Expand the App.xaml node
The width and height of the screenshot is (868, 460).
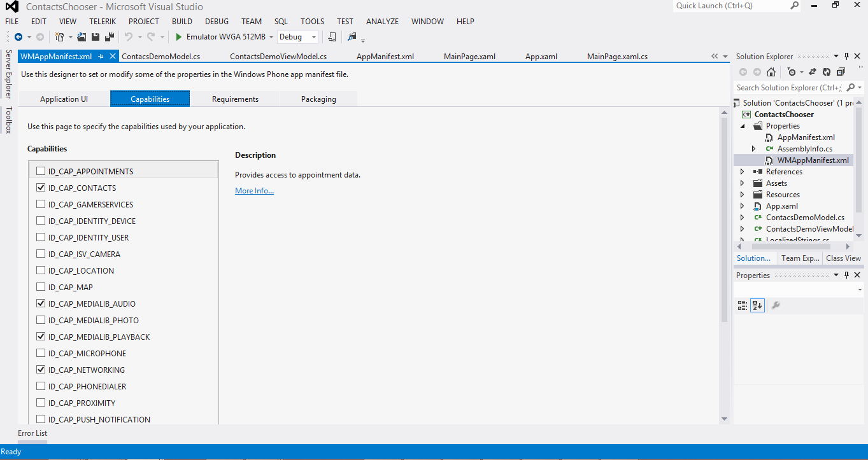[x=743, y=206]
